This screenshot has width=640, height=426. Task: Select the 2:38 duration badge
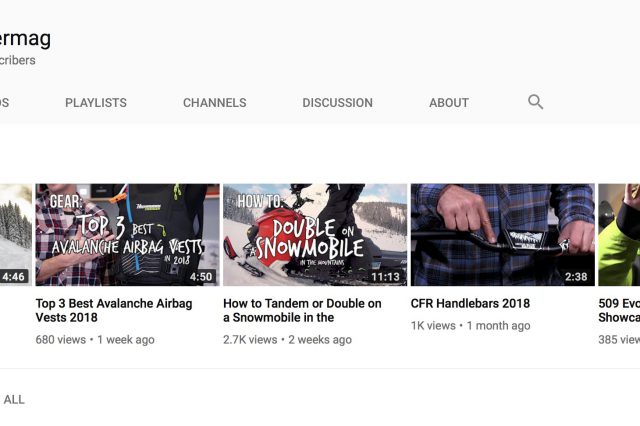[576, 277]
